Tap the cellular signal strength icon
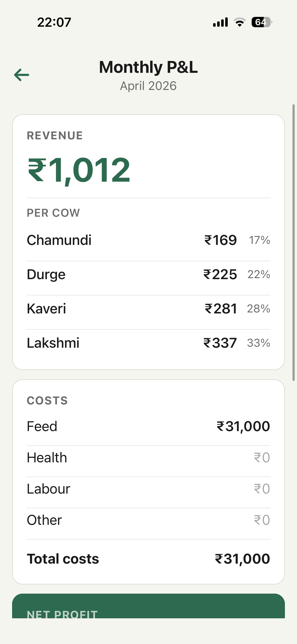Screen dimensions: 297x644 (220, 22)
